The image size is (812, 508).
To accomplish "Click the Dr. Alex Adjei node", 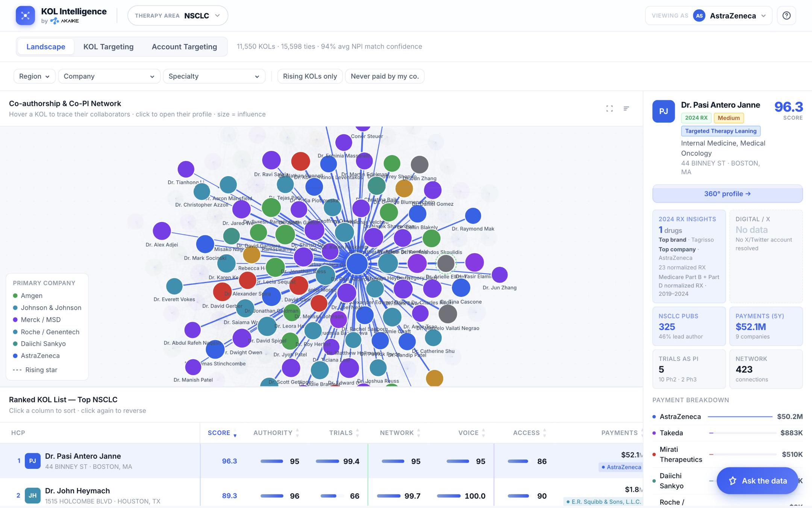I will click(162, 231).
